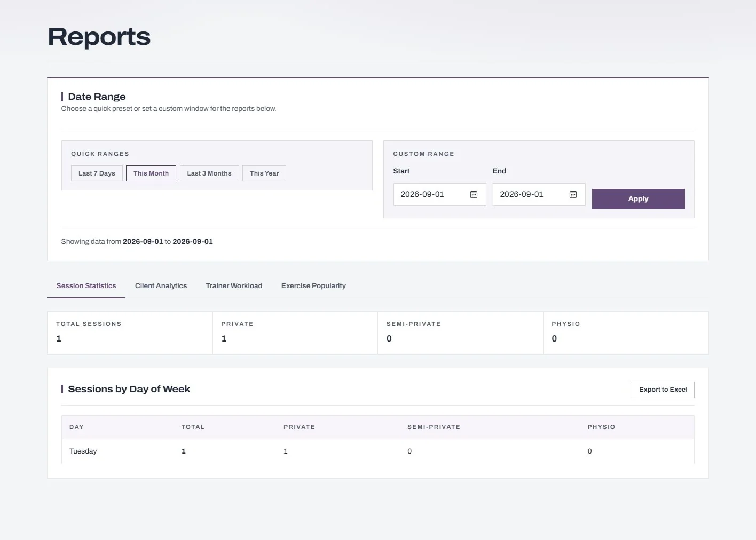This screenshot has height=540, width=756.
Task: Select the This Month quick range
Action: click(x=151, y=173)
